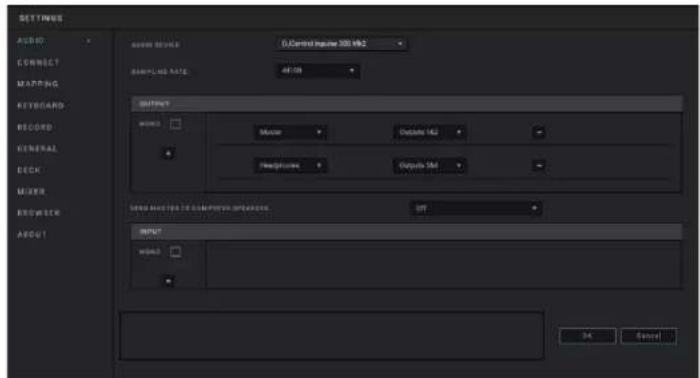Toggle the Mono checkbox under Input
The image size is (700, 378).
175,252
